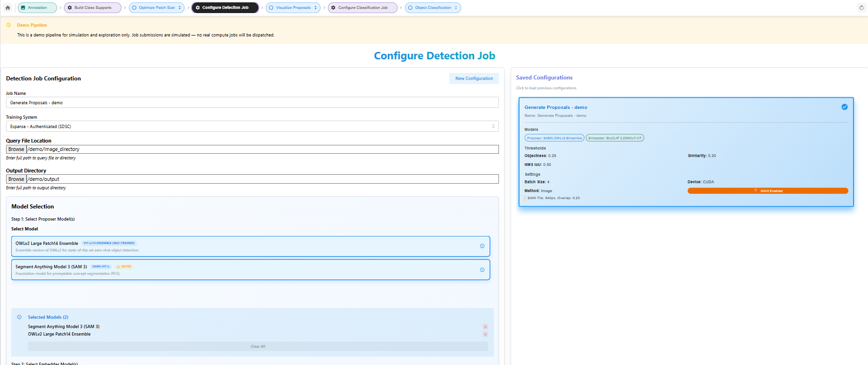This screenshot has width=868, height=365.
Task: Open the Visualize Proposals step
Action: (293, 7)
